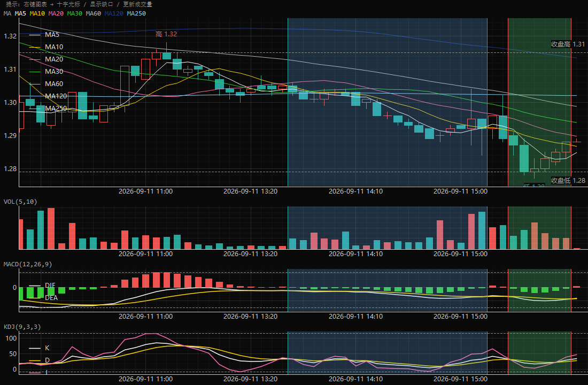Select MA10 in the top indicator row

coord(37,13)
